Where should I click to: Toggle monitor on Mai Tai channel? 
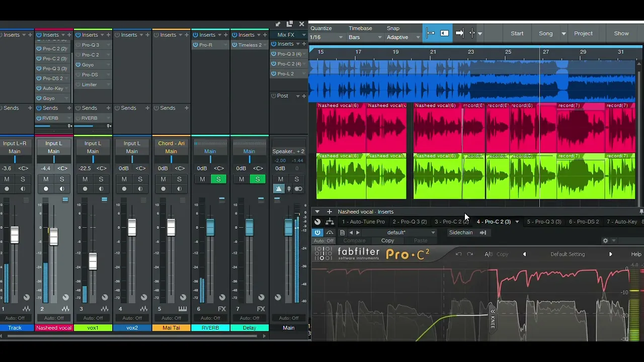(179, 189)
